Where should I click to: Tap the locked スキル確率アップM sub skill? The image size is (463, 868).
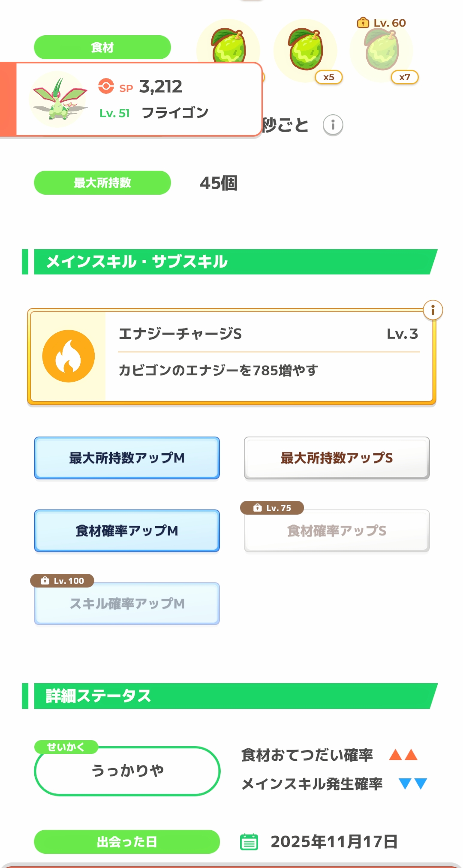(x=127, y=604)
